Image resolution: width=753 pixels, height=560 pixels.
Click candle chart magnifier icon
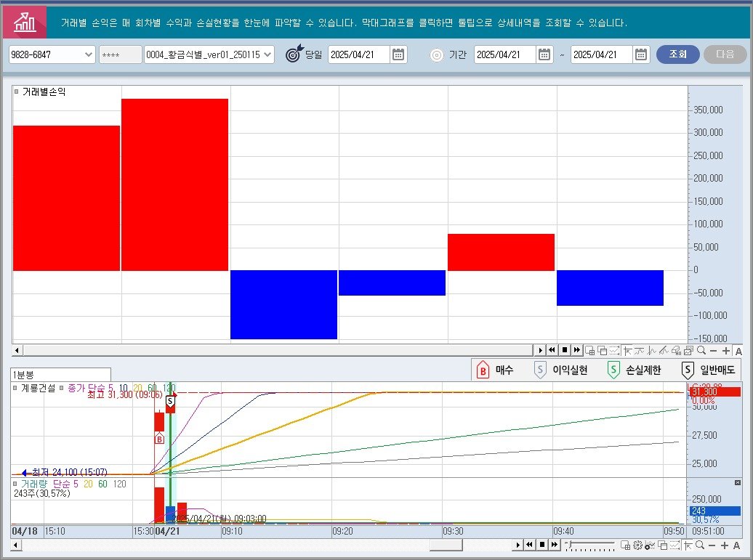tap(700, 545)
